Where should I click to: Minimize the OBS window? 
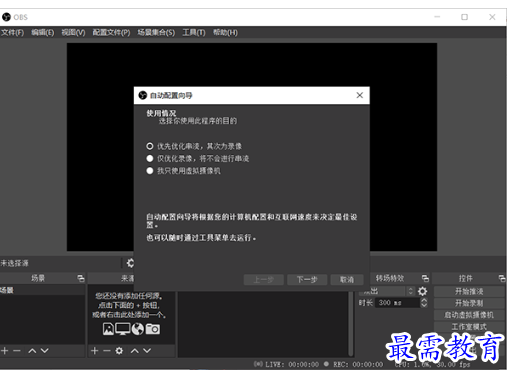click(437, 17)
